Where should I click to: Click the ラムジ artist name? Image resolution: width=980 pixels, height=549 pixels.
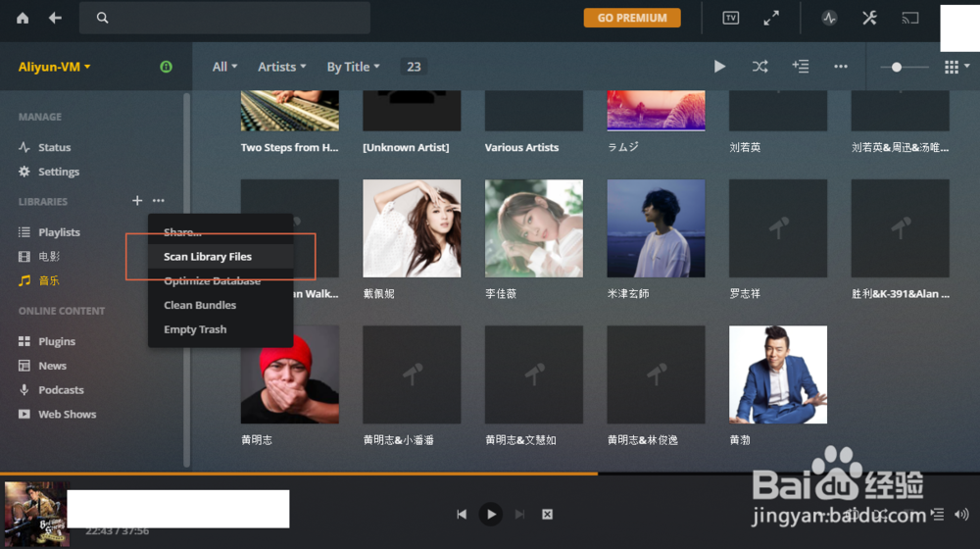623,147
